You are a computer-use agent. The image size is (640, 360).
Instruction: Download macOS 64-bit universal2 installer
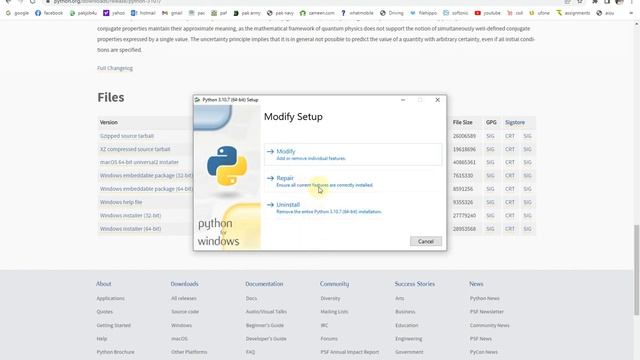tap(139, 162)
